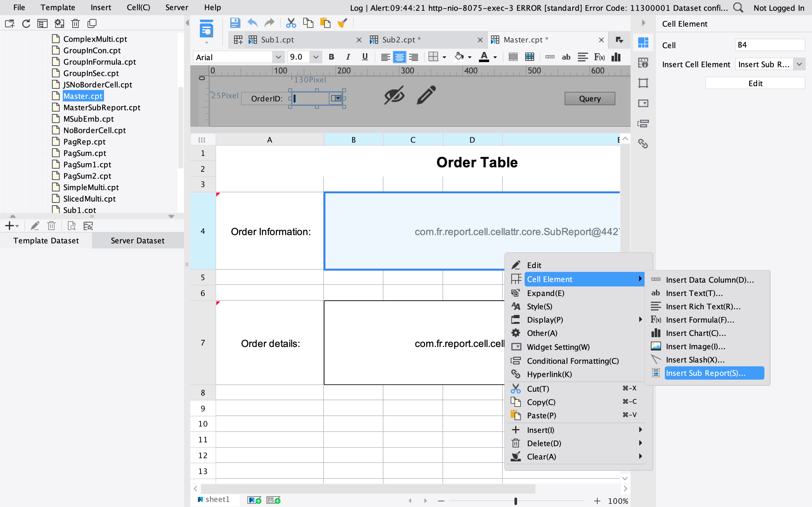Screen dimensions: 812x507
Task: Toggle italic formatting
Action: pos(348,57)
